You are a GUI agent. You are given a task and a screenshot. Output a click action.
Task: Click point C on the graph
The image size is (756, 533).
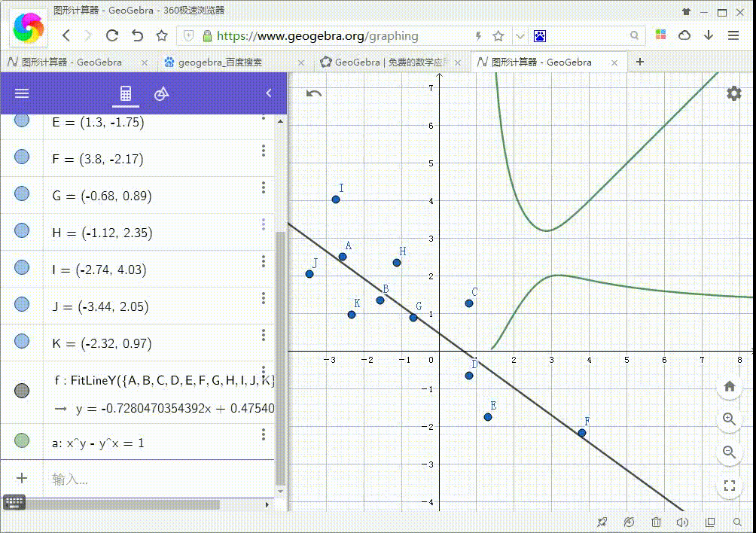(468, 303)
